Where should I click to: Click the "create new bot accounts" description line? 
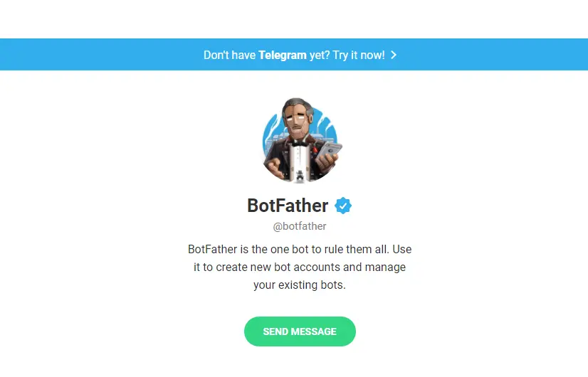[x=300, y=267]
